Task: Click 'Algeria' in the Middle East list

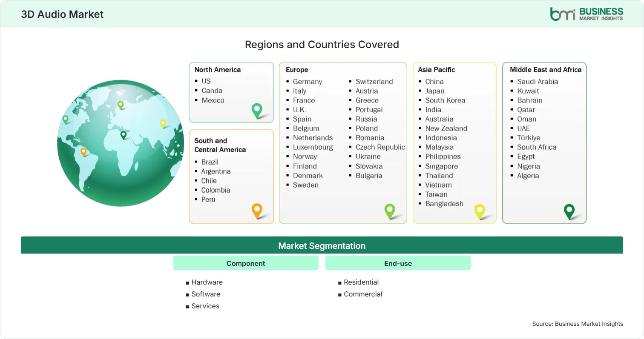Action: click(528, 175)
